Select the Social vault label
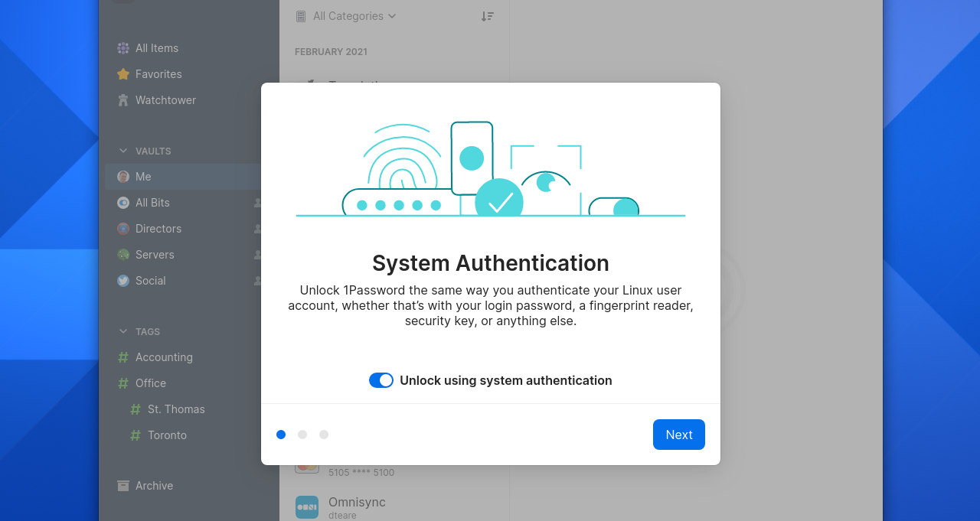Viewport: 980px width, 521px height. (x=151, y=281)
